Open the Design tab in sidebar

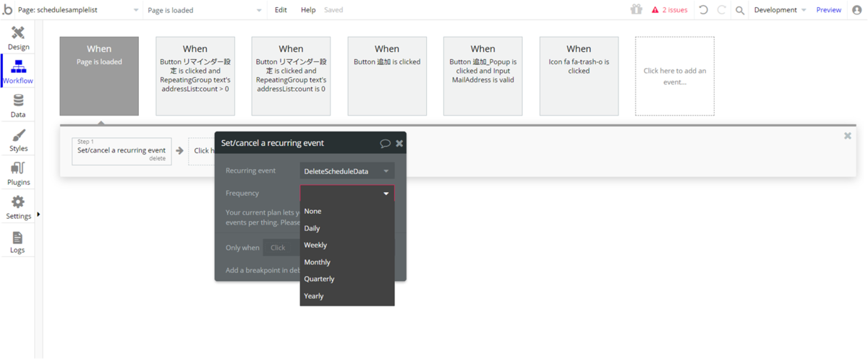click(18, 38)
